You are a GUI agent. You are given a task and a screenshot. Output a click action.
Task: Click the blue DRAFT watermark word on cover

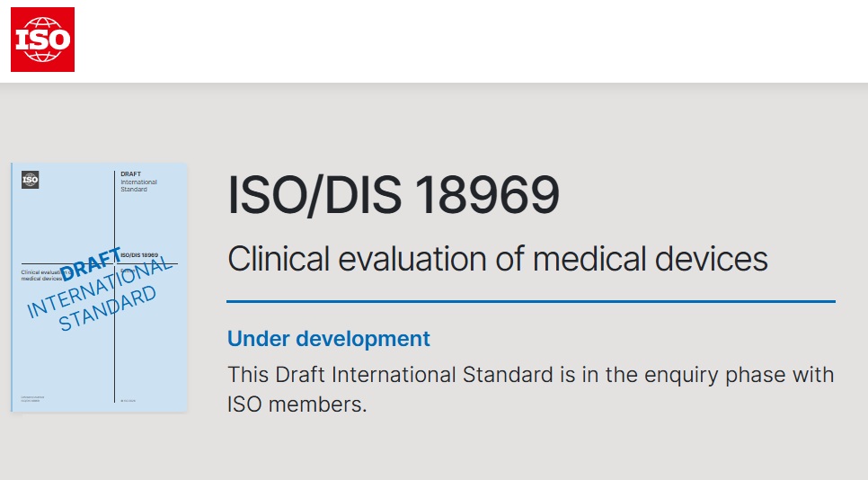(92, 267)
